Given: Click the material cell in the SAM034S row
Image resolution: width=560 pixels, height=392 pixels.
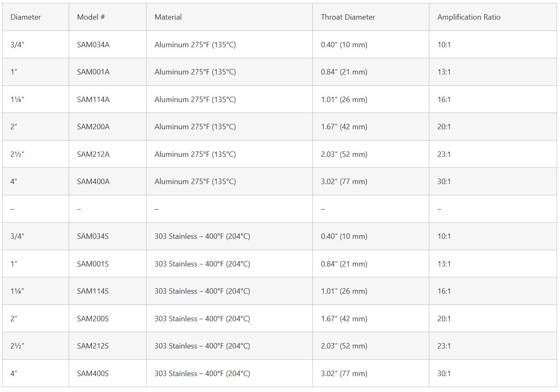Looking at the screenshot, I should click(202, 236).
